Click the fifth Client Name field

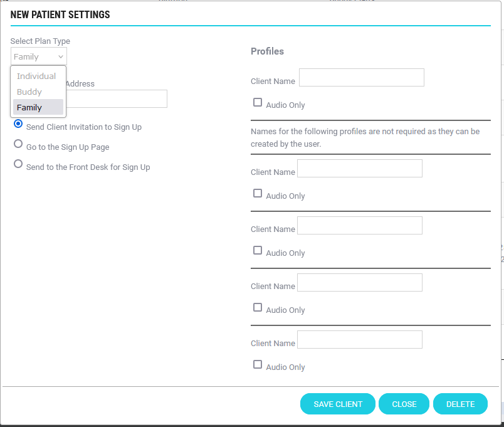coord(359,340)
